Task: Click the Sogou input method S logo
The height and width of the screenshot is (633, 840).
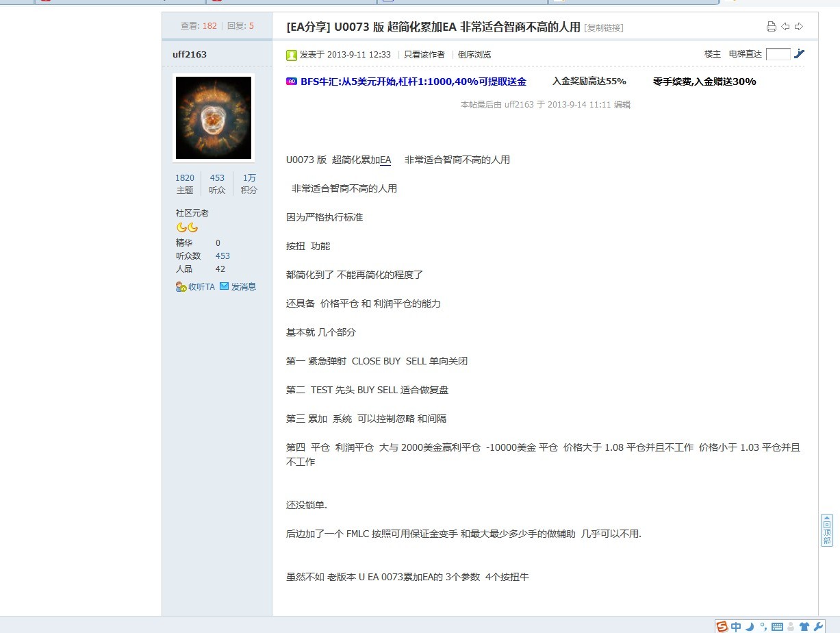Action: pyautogui.click(x=722, y=627)
